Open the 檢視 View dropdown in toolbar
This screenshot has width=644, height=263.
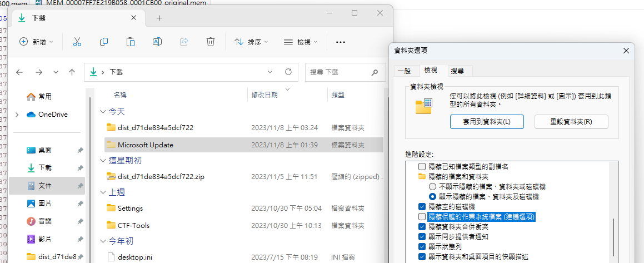pyautogui.click(x=301, y=42)
